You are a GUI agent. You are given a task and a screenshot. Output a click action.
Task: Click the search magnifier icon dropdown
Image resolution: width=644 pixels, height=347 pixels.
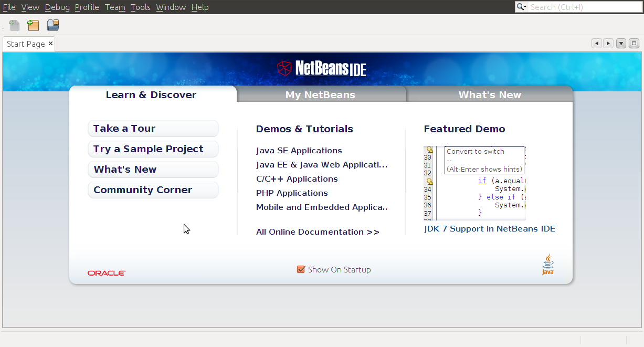pos(522,7)
